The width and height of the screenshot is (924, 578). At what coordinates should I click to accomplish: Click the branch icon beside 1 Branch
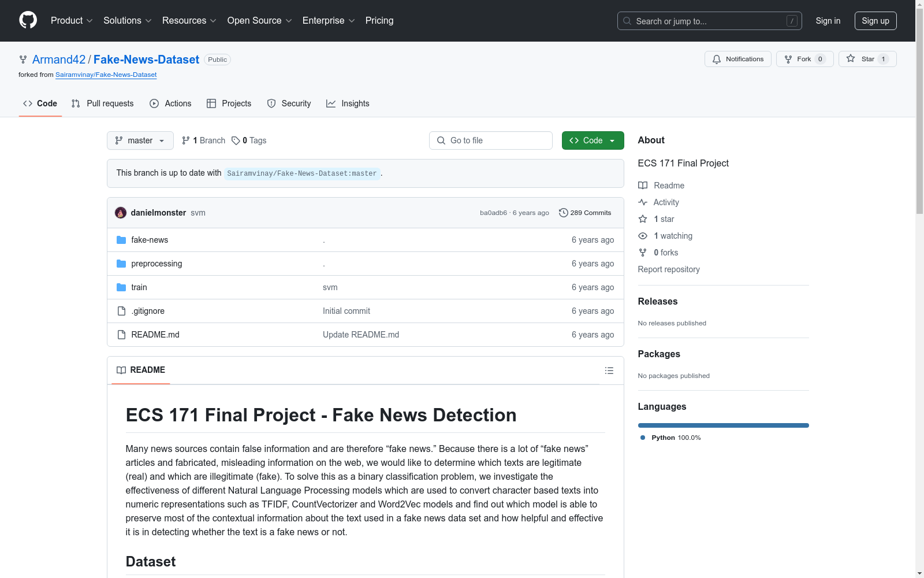(186, 140)
